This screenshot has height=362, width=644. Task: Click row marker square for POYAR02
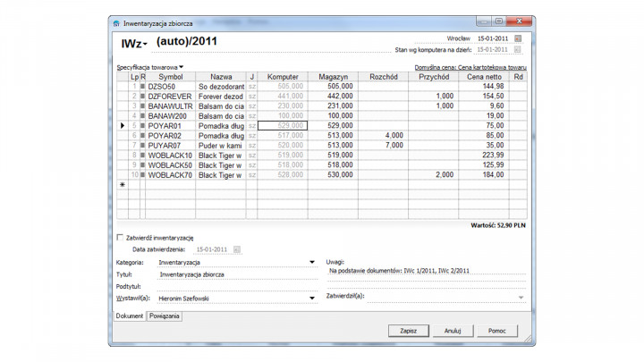tap(142, 136)
